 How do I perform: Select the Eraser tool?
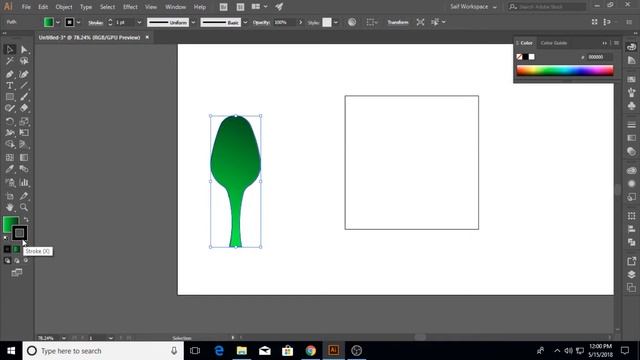pyautogui.click(x=24, y=108)
